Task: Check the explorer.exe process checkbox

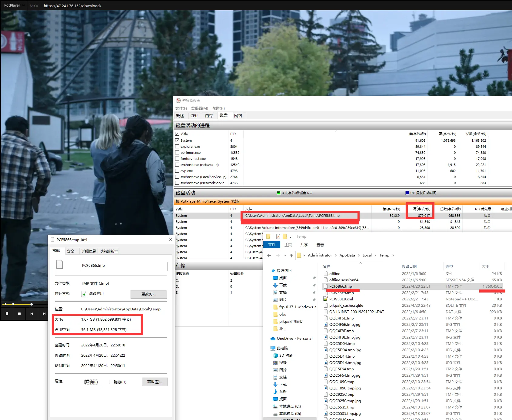Action: pos(177,147)
